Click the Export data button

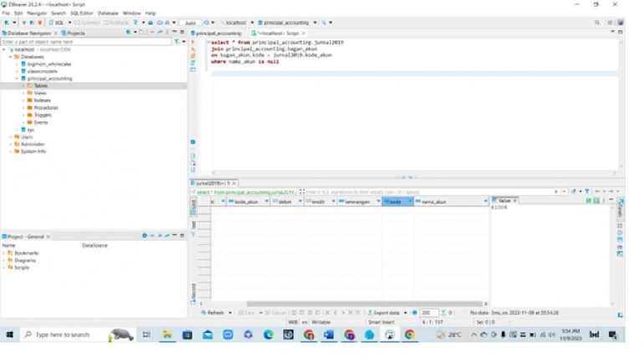(x=384, y=313)
